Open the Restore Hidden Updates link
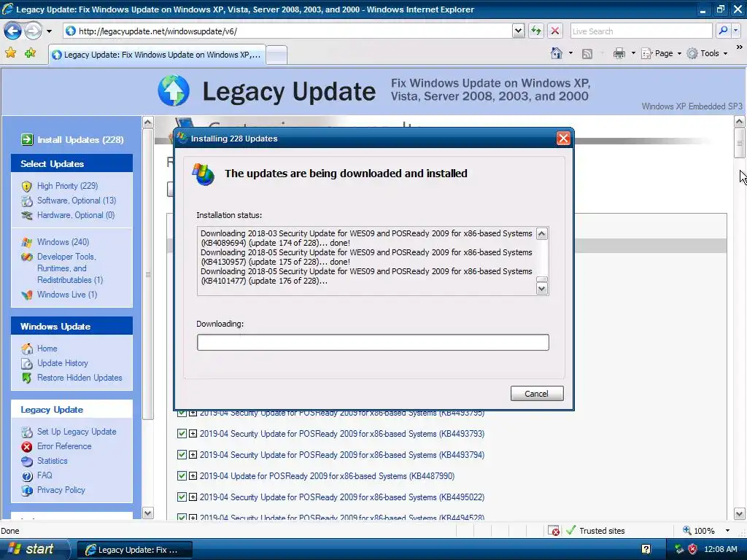747x560 pixels. [80, 378]
